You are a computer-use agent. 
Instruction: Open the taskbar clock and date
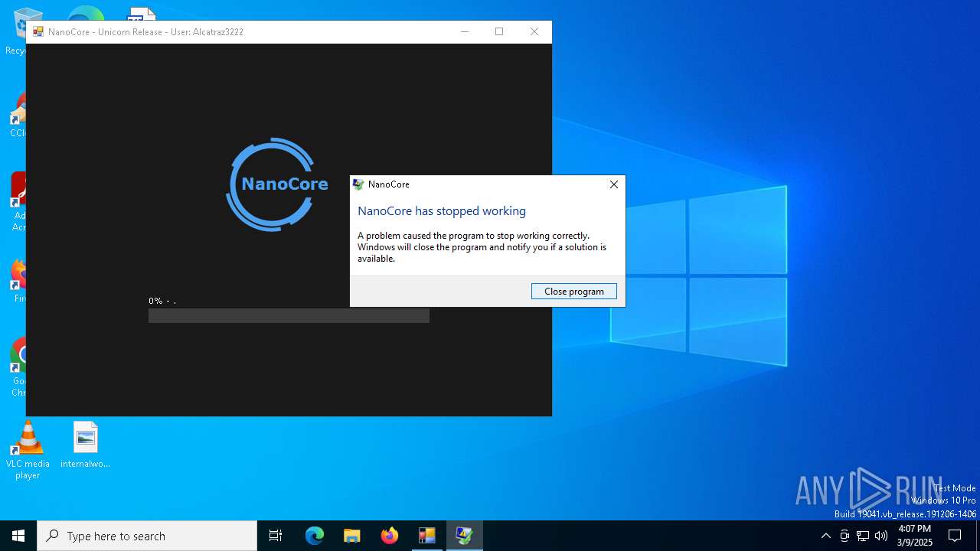pos(915,536)
